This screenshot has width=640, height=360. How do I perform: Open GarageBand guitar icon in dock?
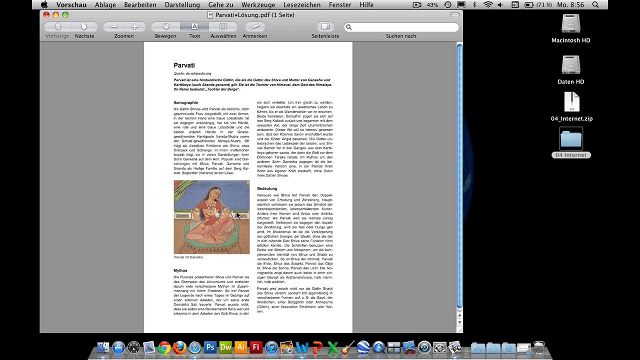[x=348, y=347]
